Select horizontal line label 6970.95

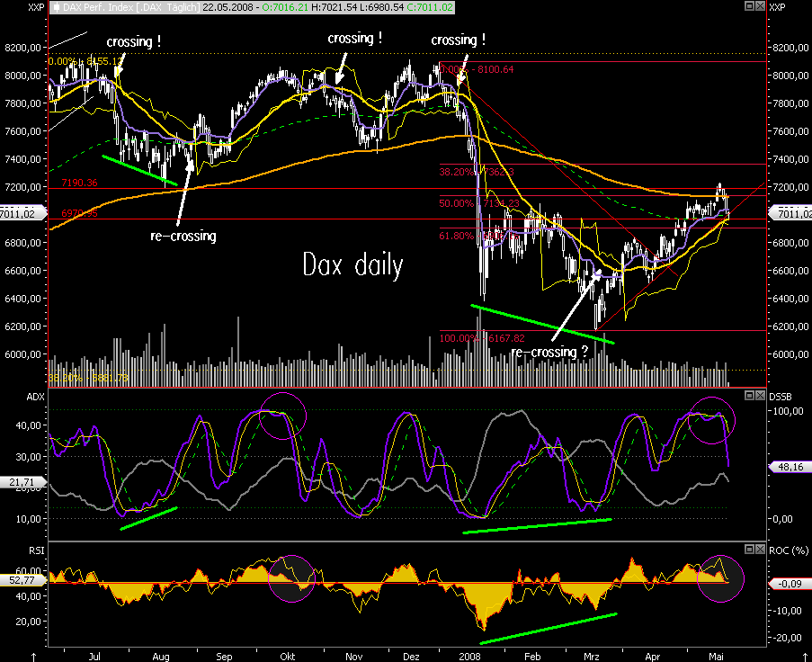(79, 213)
